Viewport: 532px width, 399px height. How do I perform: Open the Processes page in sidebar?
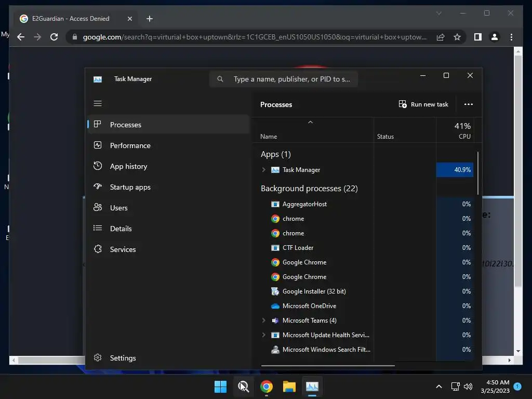(x=169, y=125)
